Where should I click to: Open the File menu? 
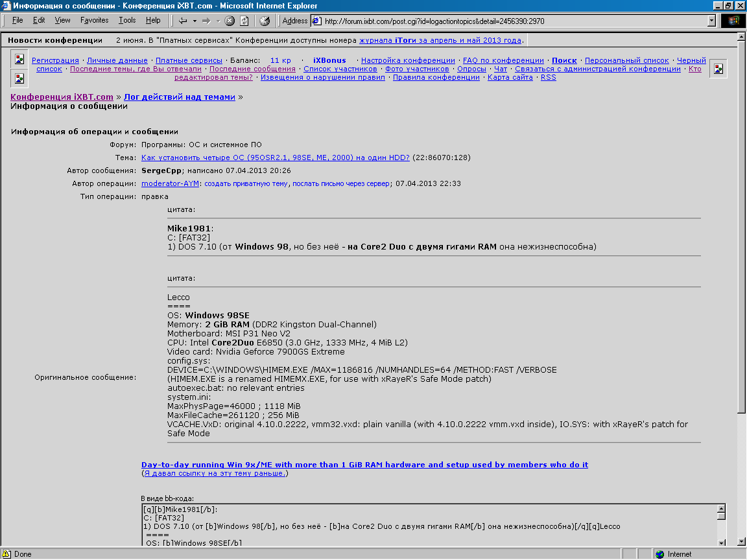[x=17, y=20]
